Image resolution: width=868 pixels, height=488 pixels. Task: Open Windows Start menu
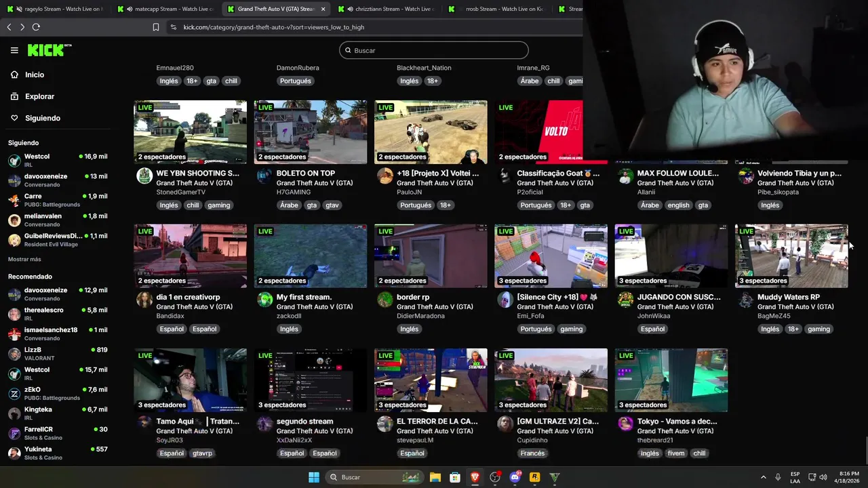pyautogui.click(x=314, y=477)
